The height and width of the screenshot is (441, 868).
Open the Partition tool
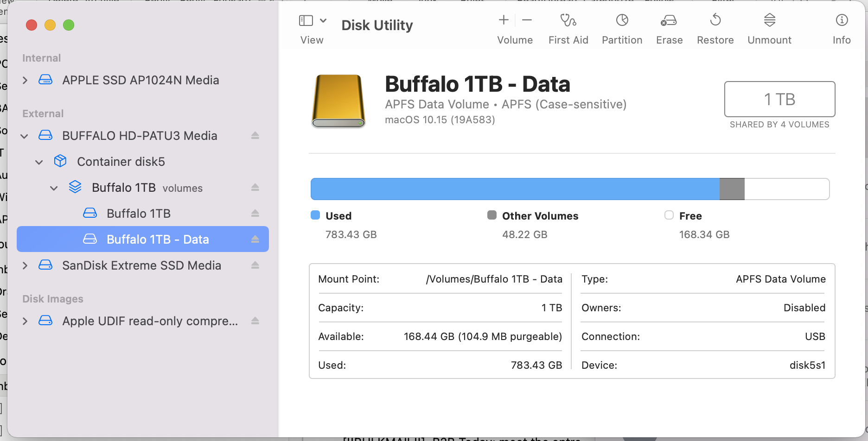point(622,20)
